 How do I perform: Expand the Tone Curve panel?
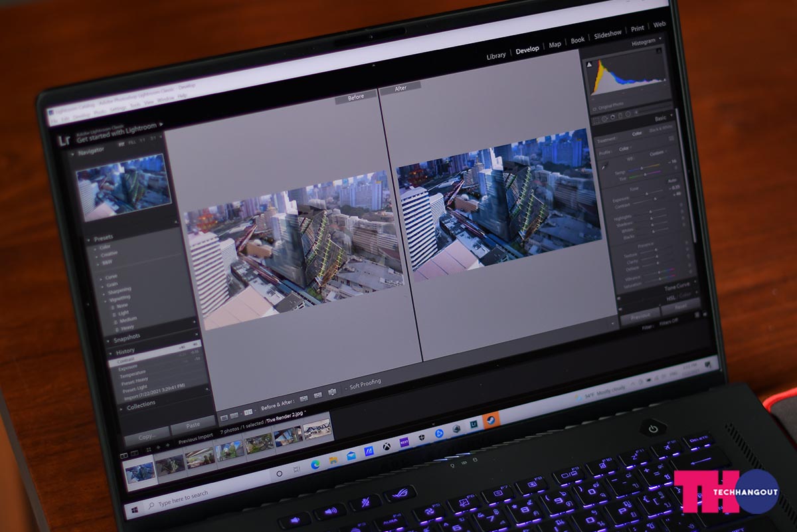click(x=677, y=287)
